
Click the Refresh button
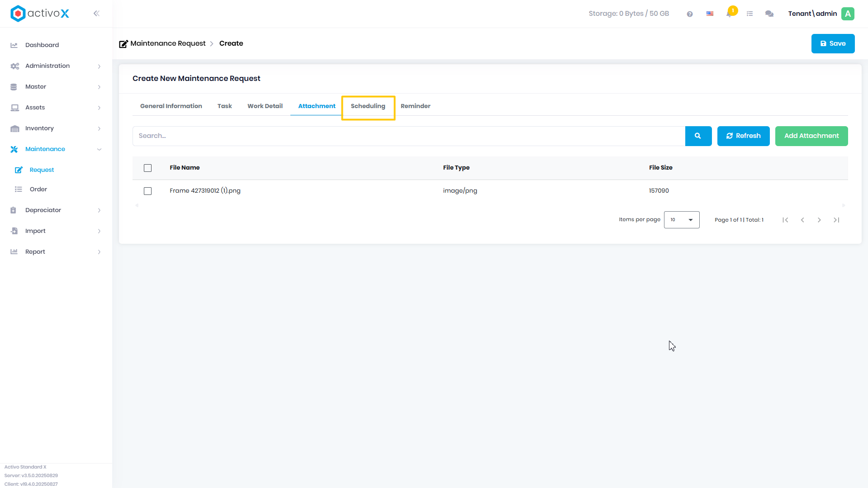744,136
